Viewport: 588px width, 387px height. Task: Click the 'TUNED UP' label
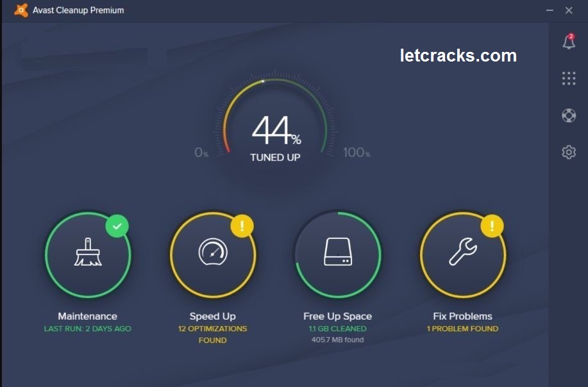pyautogui.click(x=275, y=158)
